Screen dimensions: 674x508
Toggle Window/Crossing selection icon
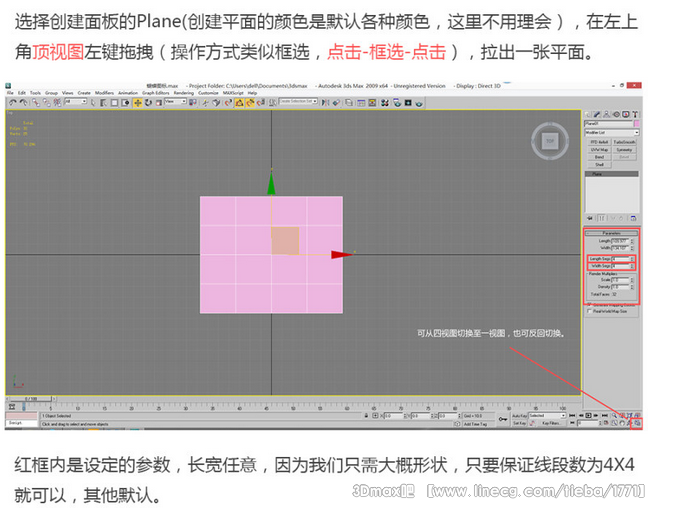coord(125,103)
